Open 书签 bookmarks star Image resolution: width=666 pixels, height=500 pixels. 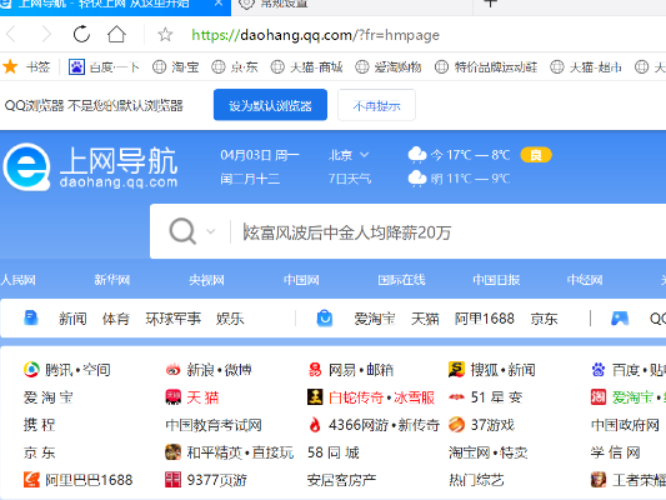click(27, 67)
